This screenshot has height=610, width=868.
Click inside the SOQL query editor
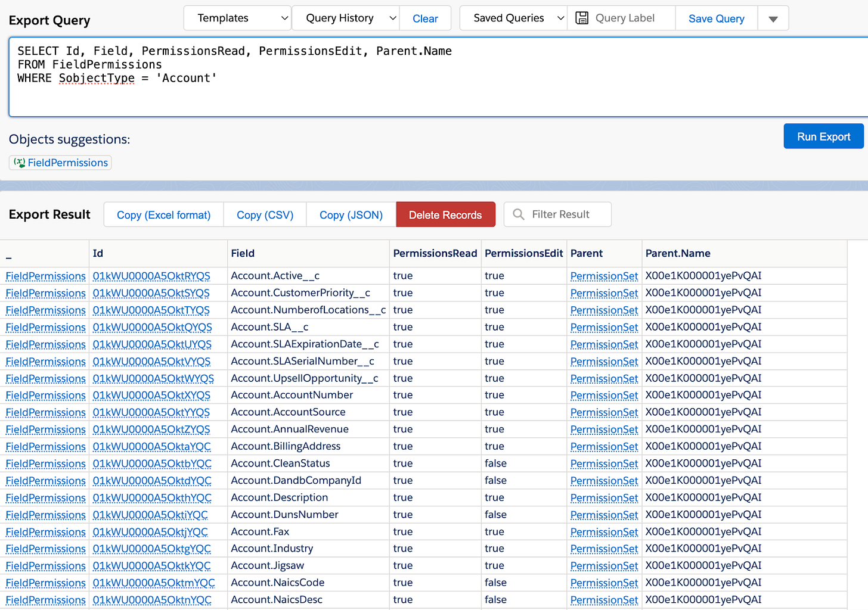[x=438, y=77]
